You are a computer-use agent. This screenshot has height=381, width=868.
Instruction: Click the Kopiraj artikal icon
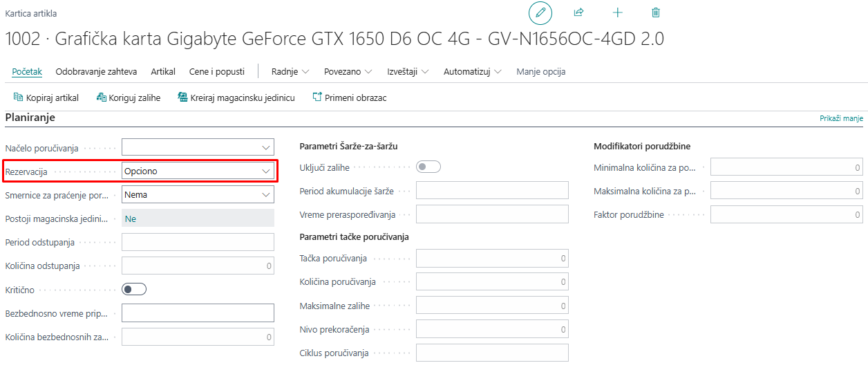coord(19,97)
